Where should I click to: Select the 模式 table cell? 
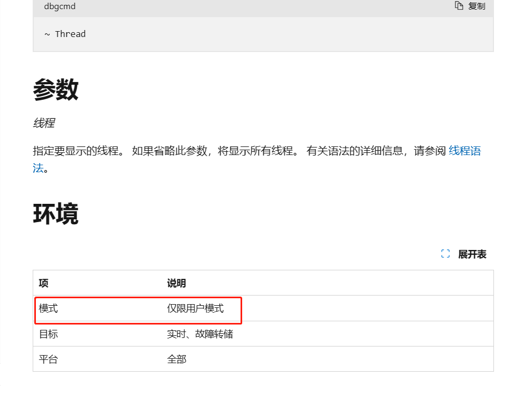click(48, 308)
